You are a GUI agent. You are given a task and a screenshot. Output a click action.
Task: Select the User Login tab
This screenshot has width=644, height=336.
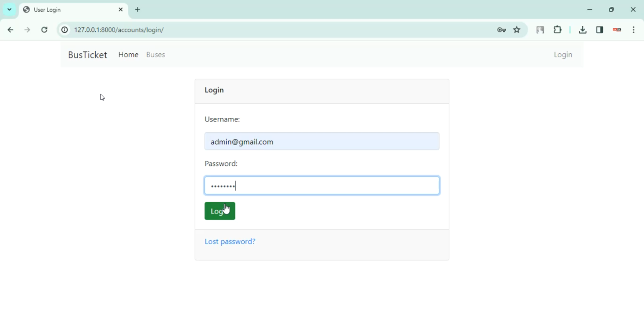(69, 9)
